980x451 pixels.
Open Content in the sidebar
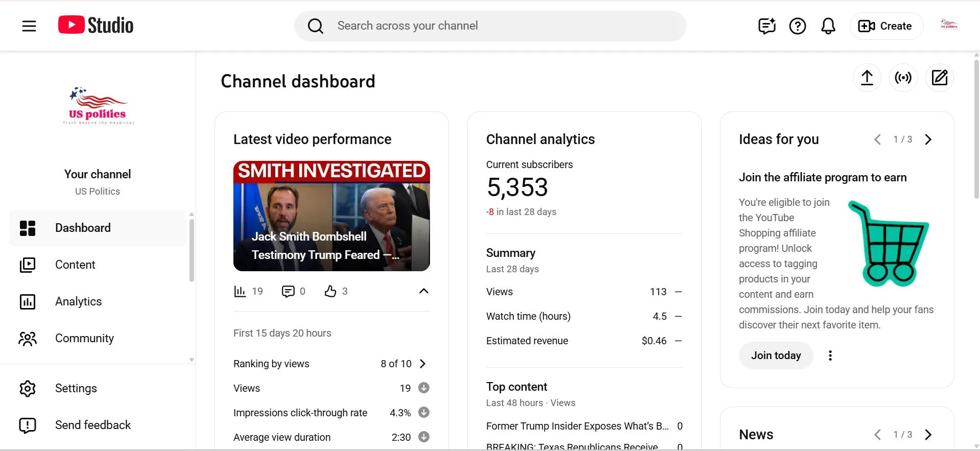(x=98, y=265)
